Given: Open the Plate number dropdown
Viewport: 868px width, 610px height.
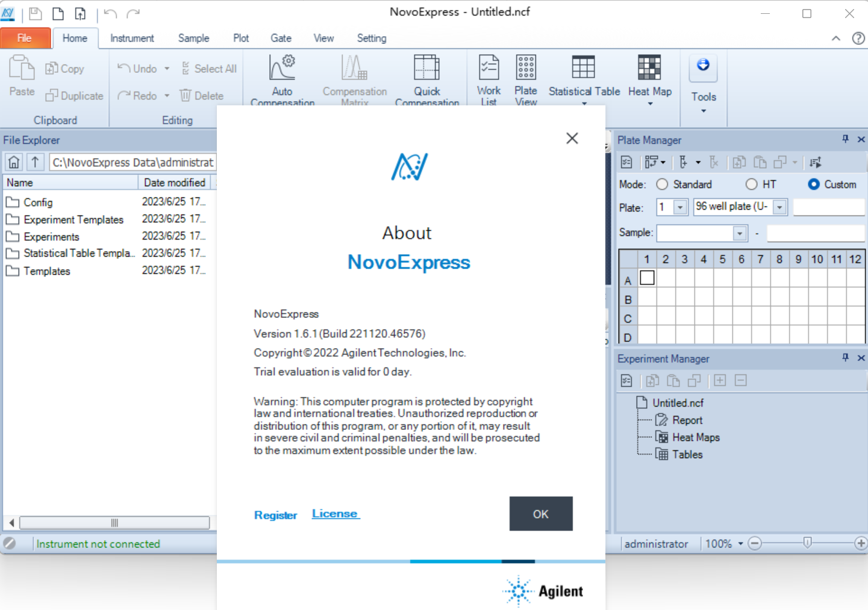Looking at the screenshot, I should point(681,207).
